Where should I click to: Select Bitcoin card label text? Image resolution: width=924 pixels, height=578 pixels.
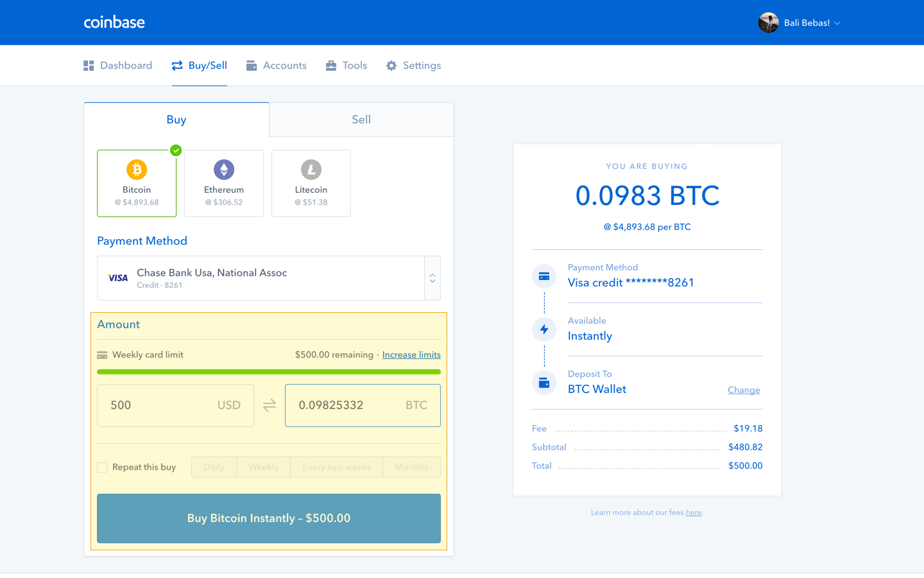137,189
